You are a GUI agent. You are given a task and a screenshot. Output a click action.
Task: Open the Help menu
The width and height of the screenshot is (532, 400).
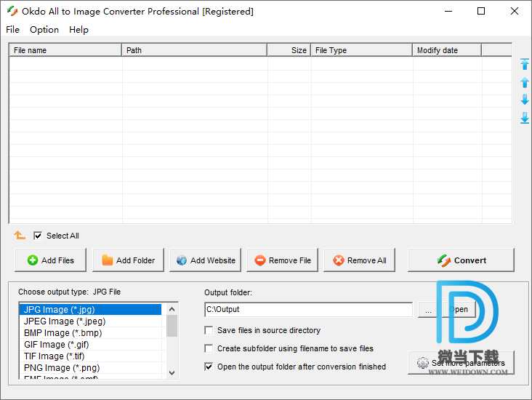78,30
